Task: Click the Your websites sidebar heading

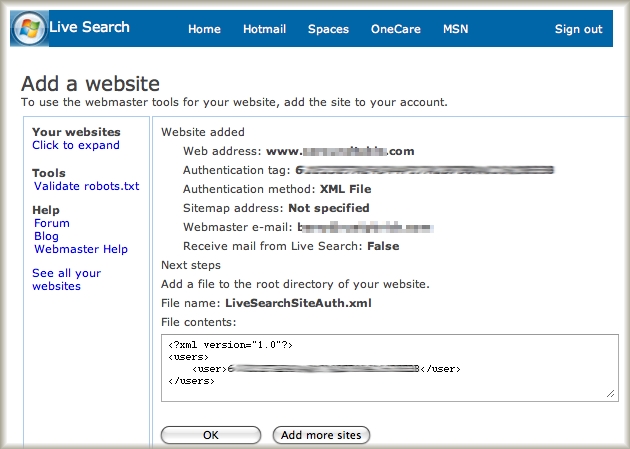Action: click(76, 132)
